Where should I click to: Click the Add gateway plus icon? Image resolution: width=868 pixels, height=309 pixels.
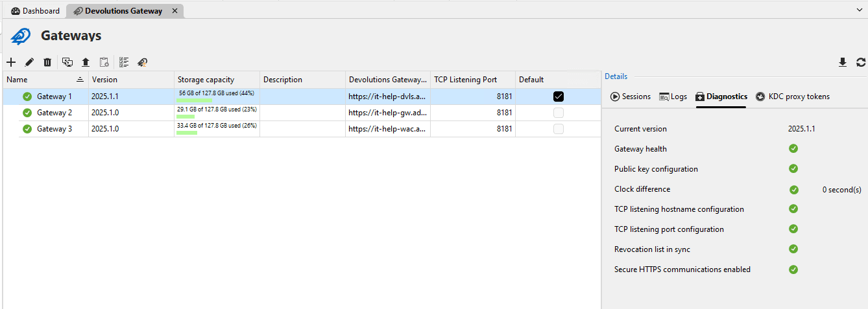(11, 62)
